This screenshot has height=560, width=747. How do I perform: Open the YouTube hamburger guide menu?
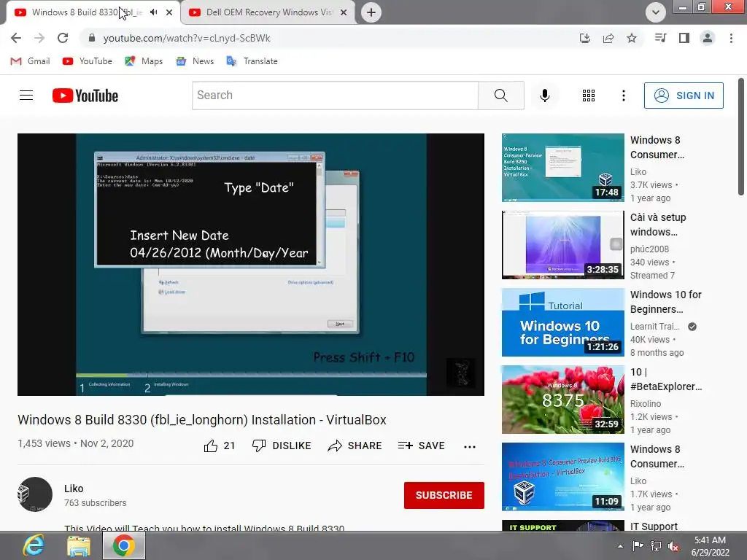coord(26,96)
